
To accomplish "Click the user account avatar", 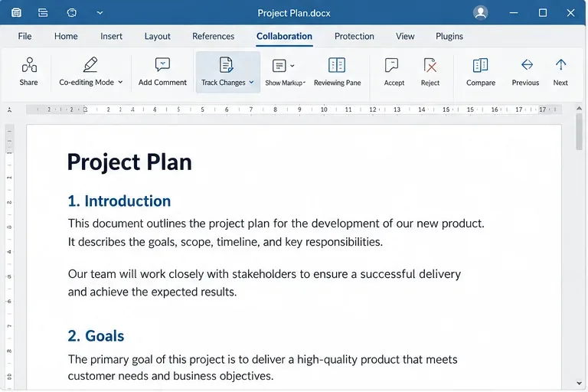I will [480, 13].
